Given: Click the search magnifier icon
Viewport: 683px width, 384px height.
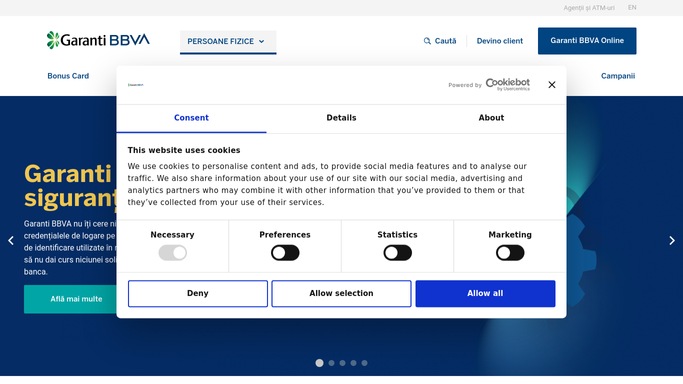Looking at the screenshot, I should [x=427, y=41].
